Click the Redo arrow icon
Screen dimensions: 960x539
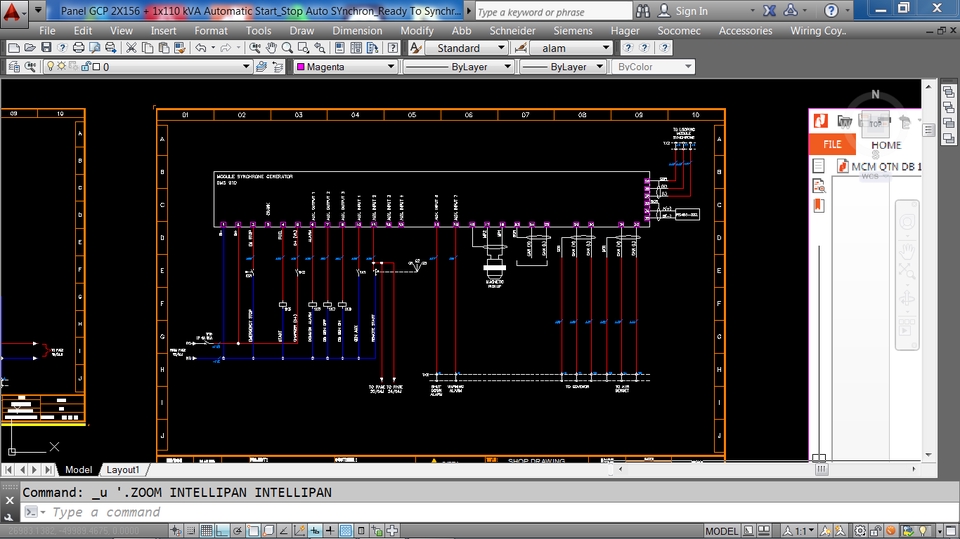pos(225,48)
